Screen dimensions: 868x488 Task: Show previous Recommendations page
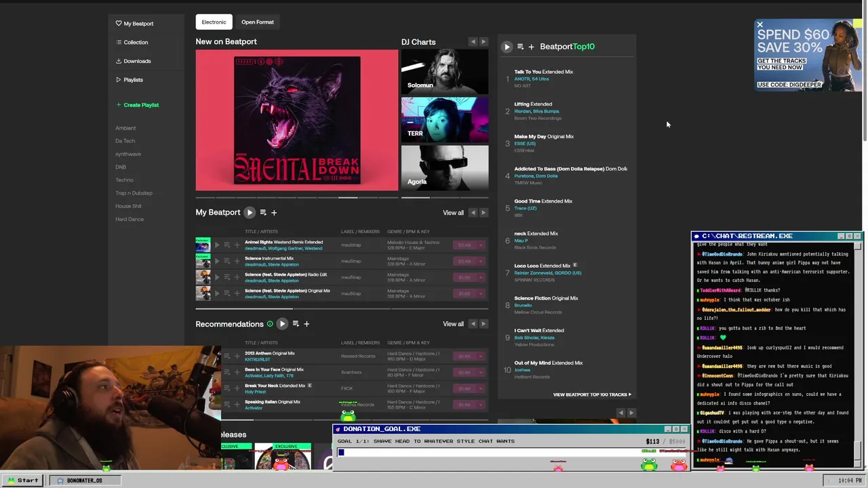473,324
